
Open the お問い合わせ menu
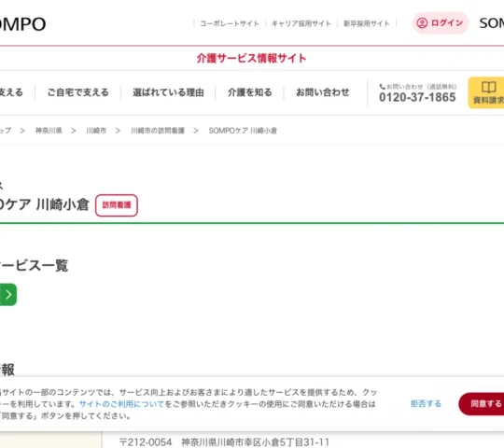click(322, 92)
